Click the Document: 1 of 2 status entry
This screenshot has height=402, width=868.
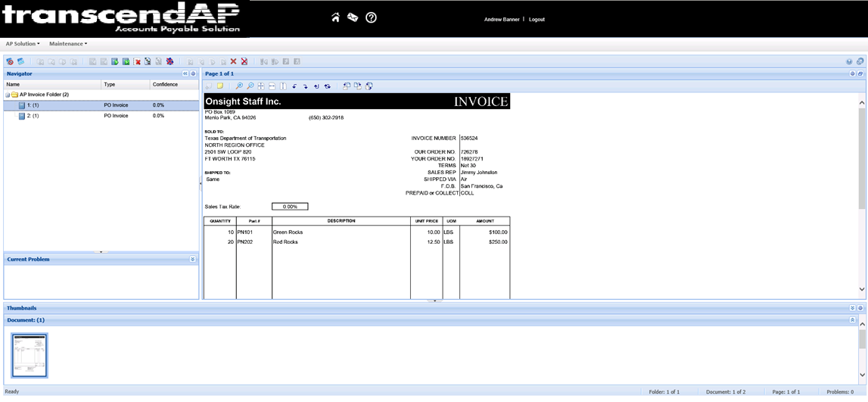coord(726,391)
